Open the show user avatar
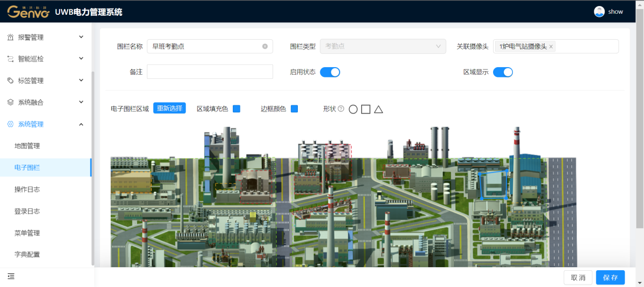 (x=599, y=12)
